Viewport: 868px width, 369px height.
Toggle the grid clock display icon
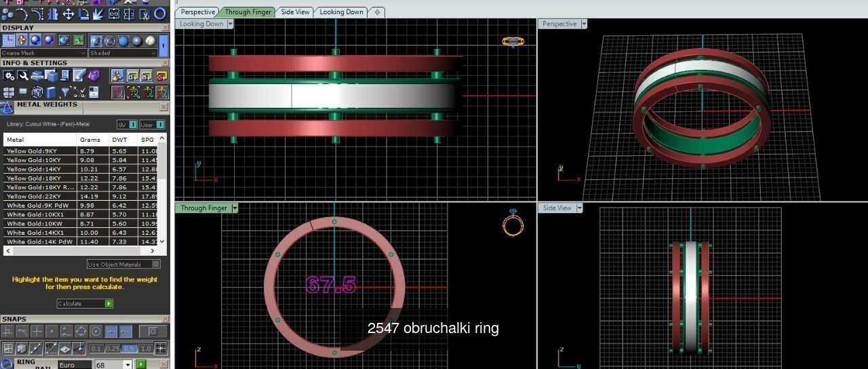(x=8, y=40)
